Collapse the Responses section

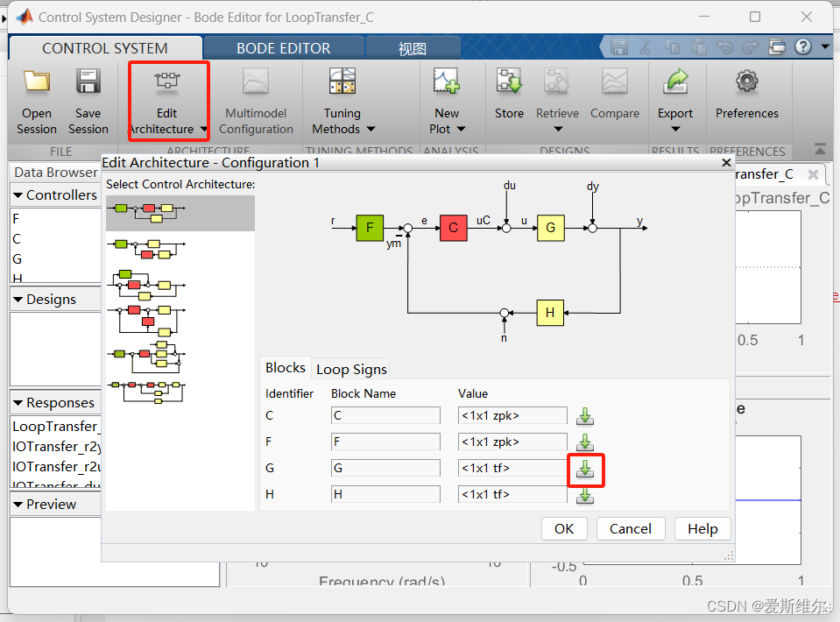[18, 402]
